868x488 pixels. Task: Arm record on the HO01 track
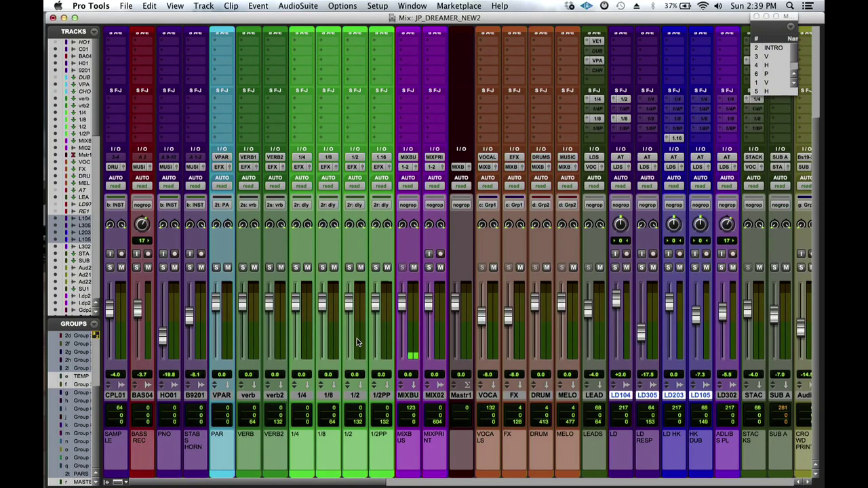[x=174, y=253]
